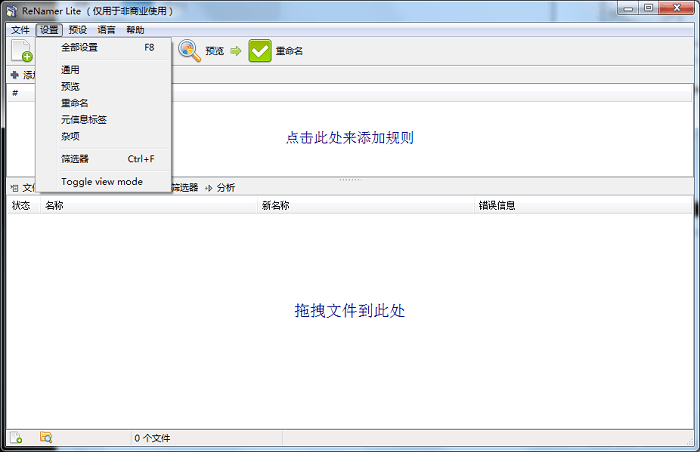Image resolution: width=700 pixels, height=452 pixels.
Task: Click the 名称 column header
Action: [149, 205]
